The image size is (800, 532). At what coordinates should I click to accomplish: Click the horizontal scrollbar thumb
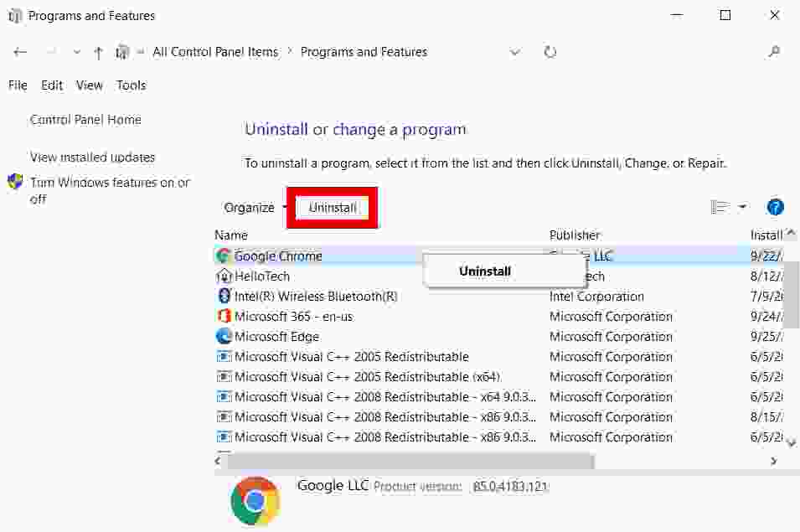pyautogui.click(x=410, y=462)
